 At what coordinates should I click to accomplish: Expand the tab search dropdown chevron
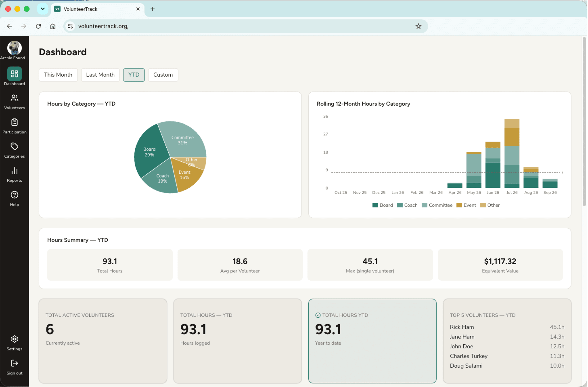tap(43, 9)
